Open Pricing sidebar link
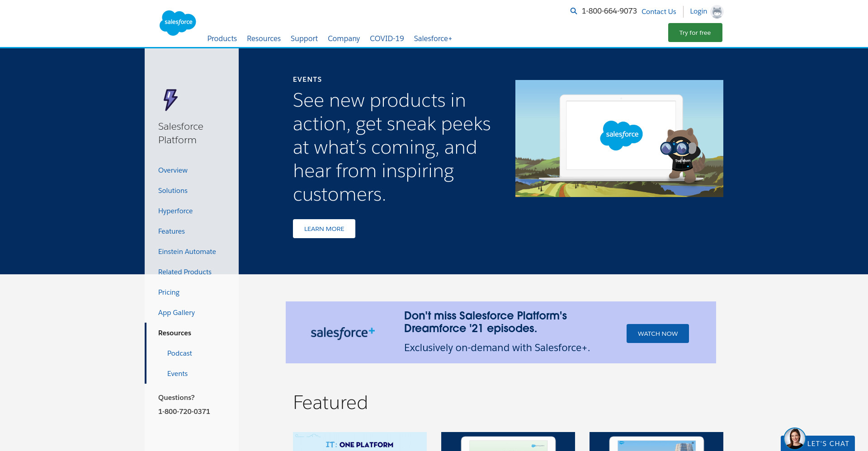Image resolution: width=868 pixels, height=451 pixels. click(x=169, y=292)
